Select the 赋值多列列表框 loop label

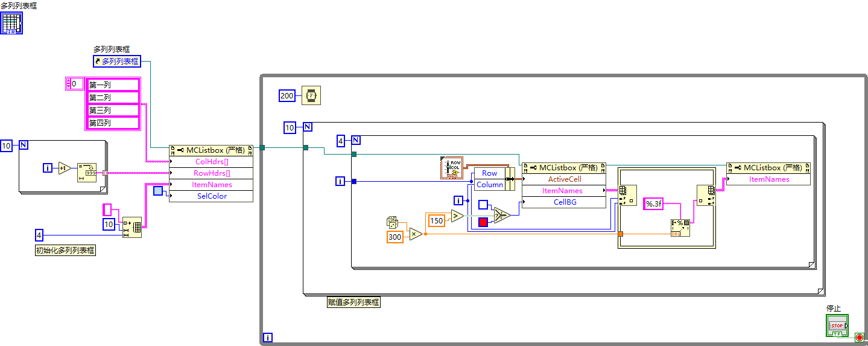point(353,302)
